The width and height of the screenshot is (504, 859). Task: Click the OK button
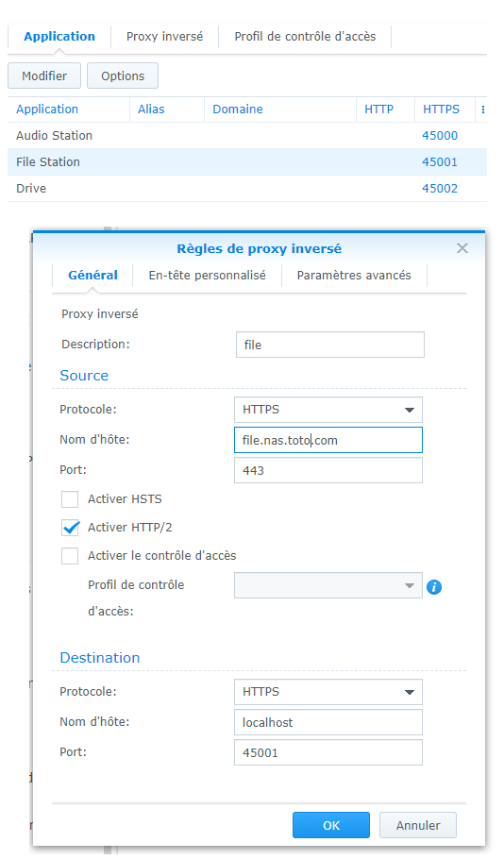click(331, 825)
